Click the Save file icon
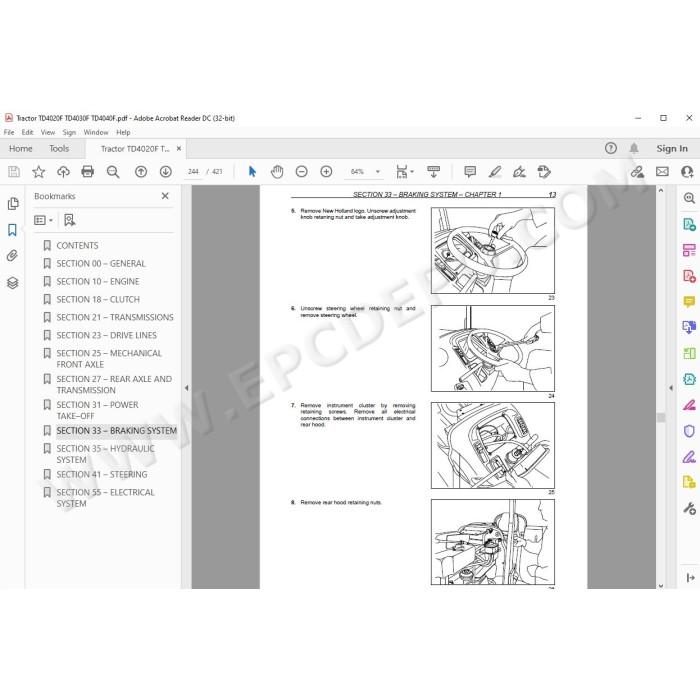Viewport: 700px width, 700px height. click(x=14, y=171)
